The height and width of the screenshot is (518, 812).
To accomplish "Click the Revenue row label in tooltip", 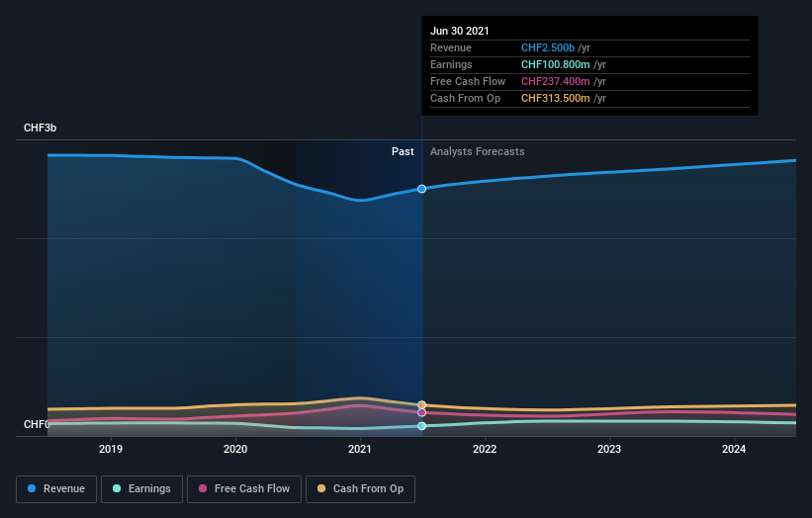I will pyautogui.click(x=451, y=47).
